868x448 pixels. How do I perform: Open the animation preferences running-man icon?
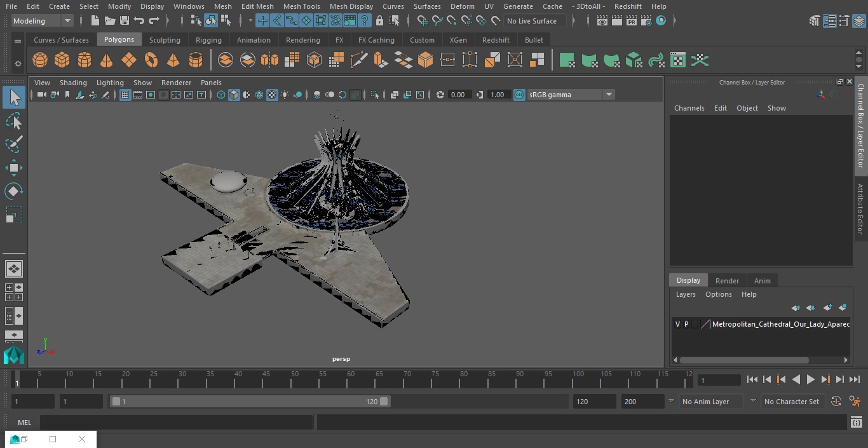pyautogui.click(x=855, y=402)
